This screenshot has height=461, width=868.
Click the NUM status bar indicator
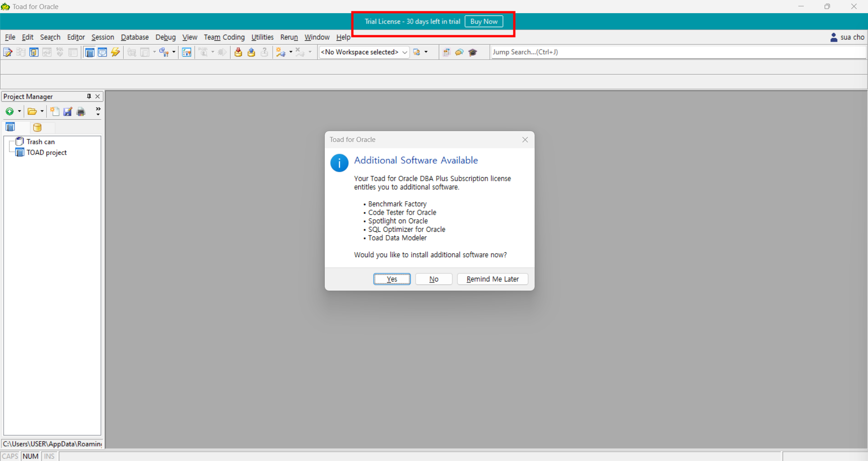(x=30, y=456)
